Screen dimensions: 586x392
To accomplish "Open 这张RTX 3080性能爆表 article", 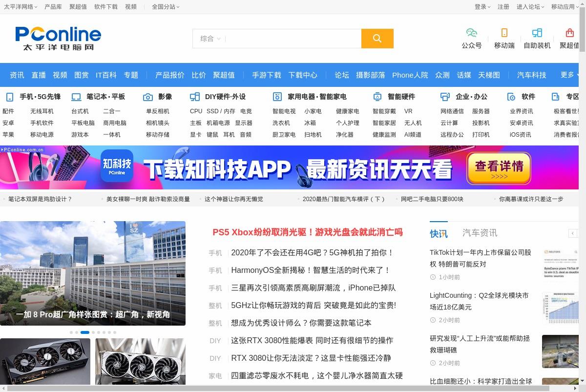I will coord(312,340).
